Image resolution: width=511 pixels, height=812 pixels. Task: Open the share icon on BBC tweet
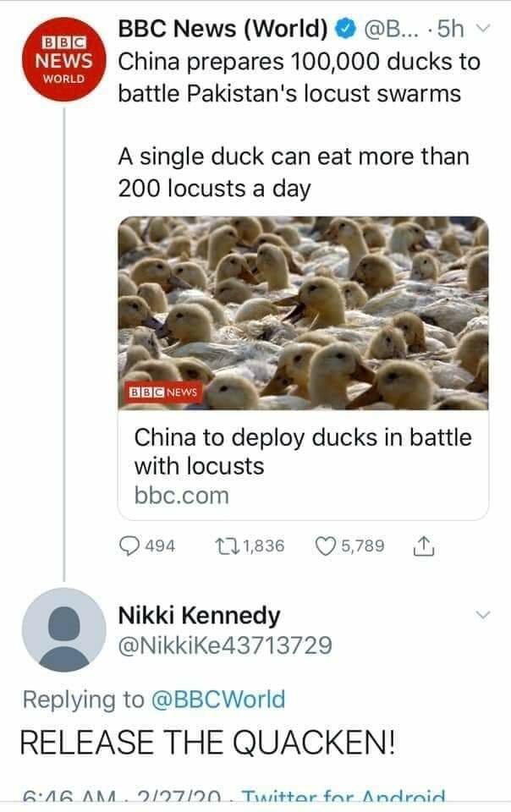[424, 546]
